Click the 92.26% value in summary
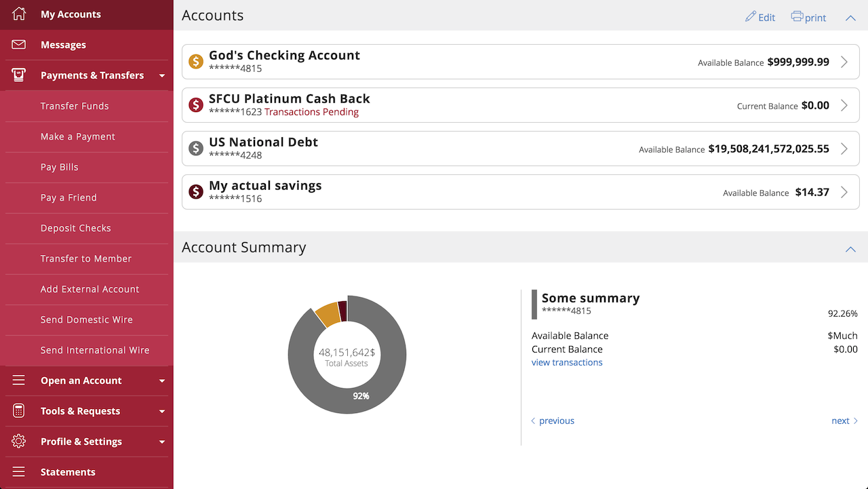This screenshot has height=489, width=868. tap(843, 314)
